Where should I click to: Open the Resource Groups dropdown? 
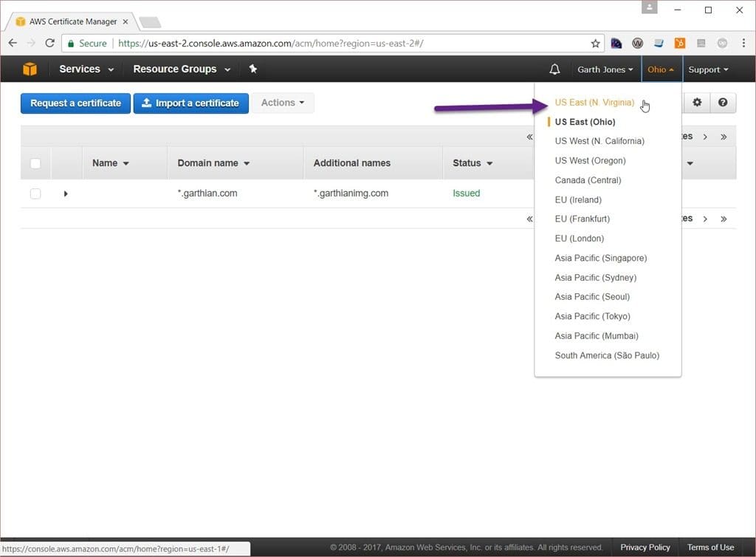point(182,69)
